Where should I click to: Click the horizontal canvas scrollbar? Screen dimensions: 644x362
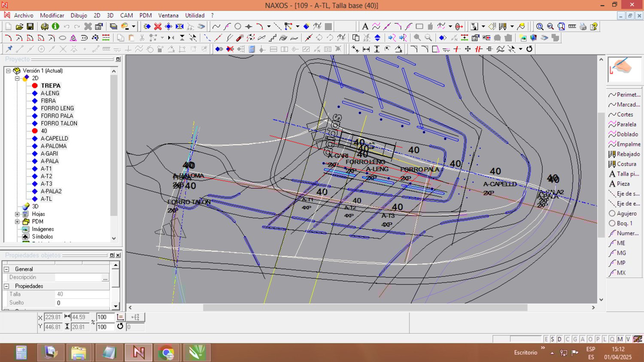click(365, 307)
